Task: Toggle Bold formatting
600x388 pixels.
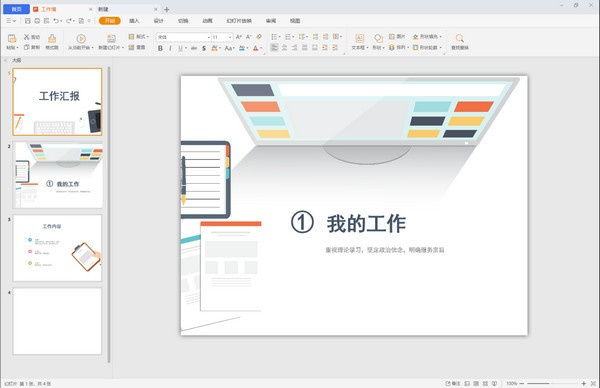Action: (x=160, y=48)
